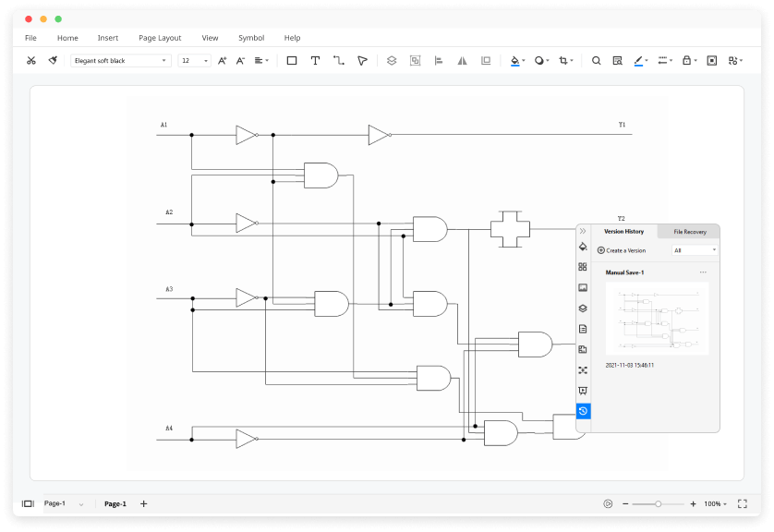
Task: Open the Presentation mode sidebar icon
Action: [583, 390]
